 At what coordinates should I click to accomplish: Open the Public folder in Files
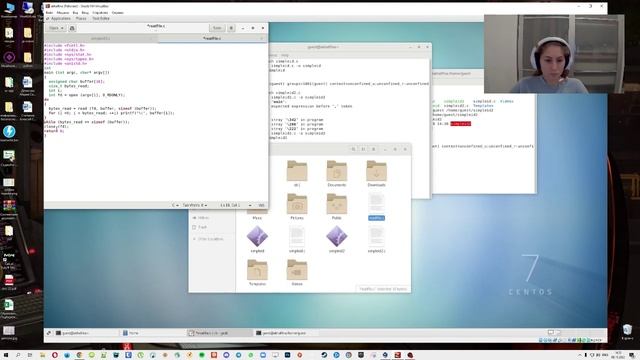(x=337, y=206)
